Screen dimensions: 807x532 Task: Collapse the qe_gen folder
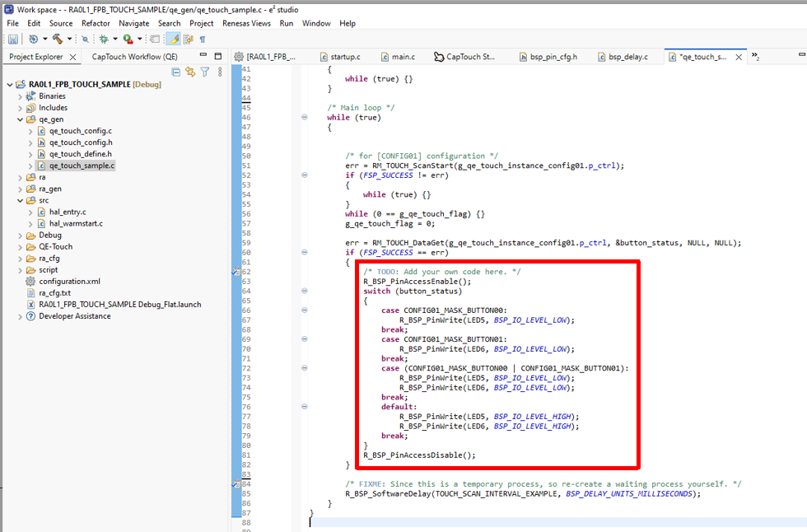click(x=21, y=119)
